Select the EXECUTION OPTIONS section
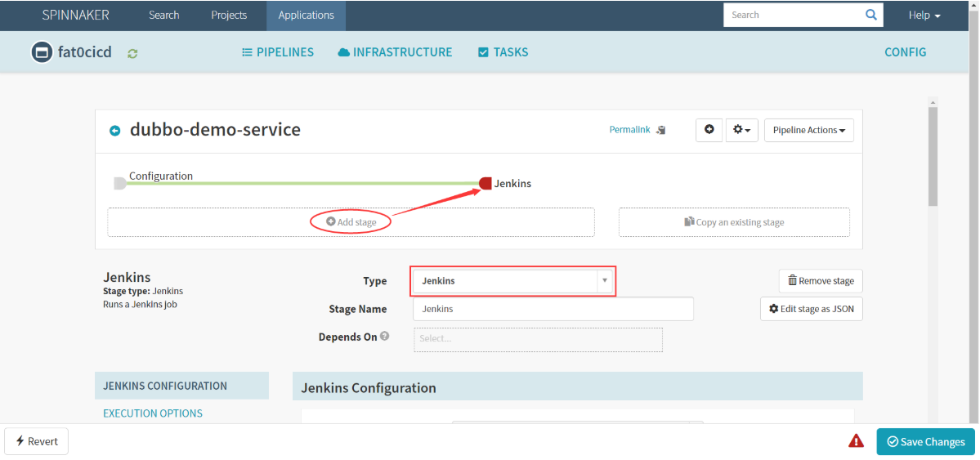This screenshot has height=460, width=980. click(153, 413)
